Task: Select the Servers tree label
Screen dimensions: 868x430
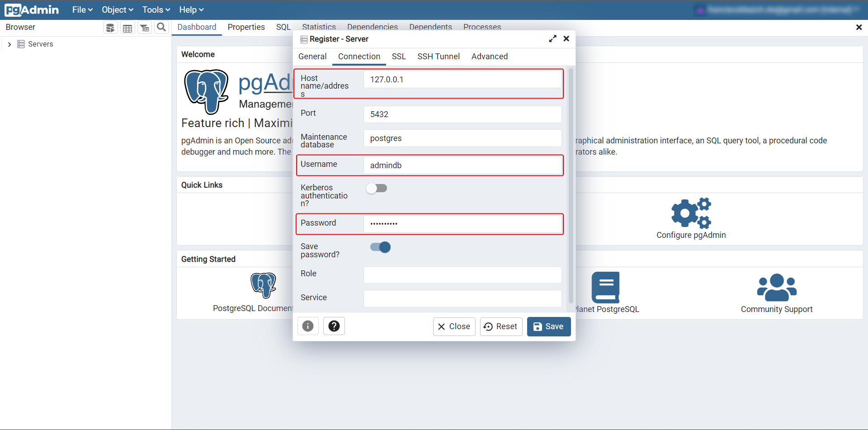Action: (x=41, y=44)
